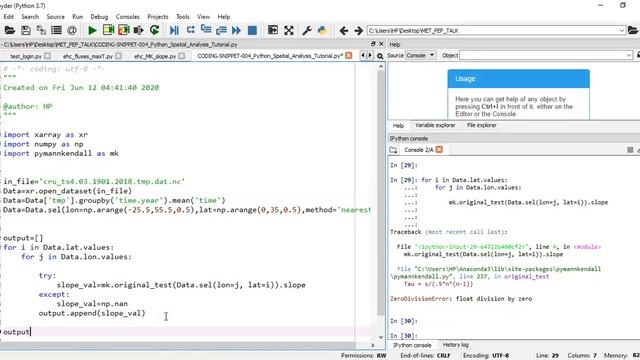Close ehc_MK_slope.py tab
640x360 pixels.
[182, 56]
